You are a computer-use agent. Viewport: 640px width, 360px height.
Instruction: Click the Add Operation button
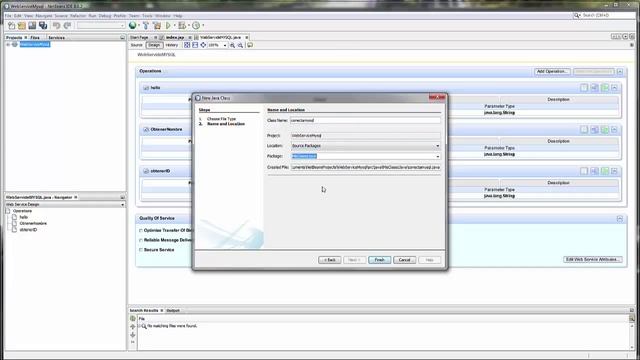tap(552, 71)
